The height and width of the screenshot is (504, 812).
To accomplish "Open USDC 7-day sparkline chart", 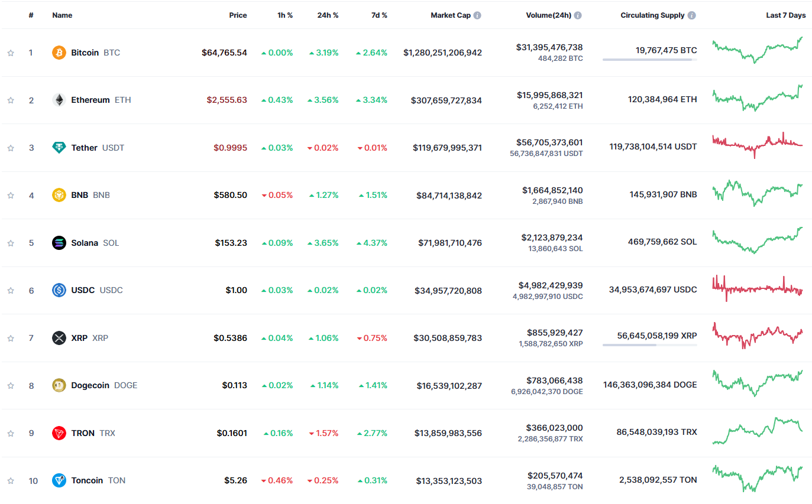I will [758, 288].
